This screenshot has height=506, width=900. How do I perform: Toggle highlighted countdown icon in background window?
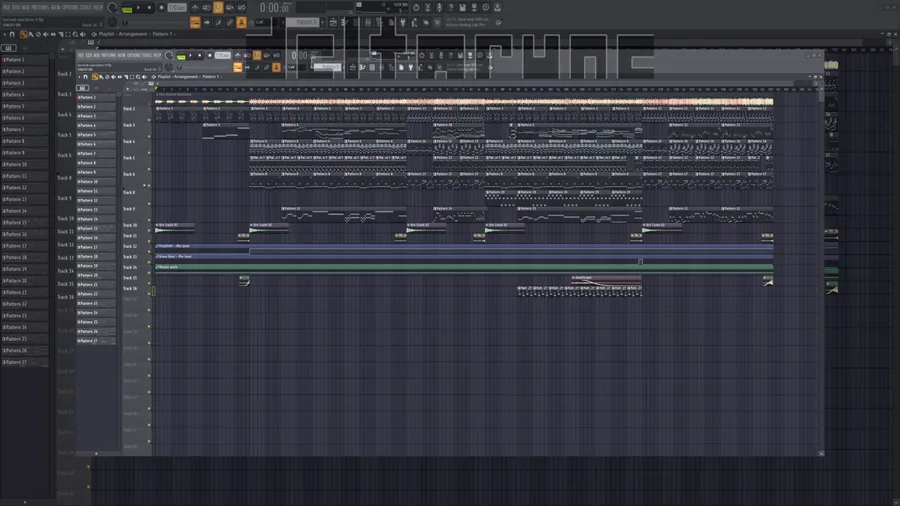point(218,7)
